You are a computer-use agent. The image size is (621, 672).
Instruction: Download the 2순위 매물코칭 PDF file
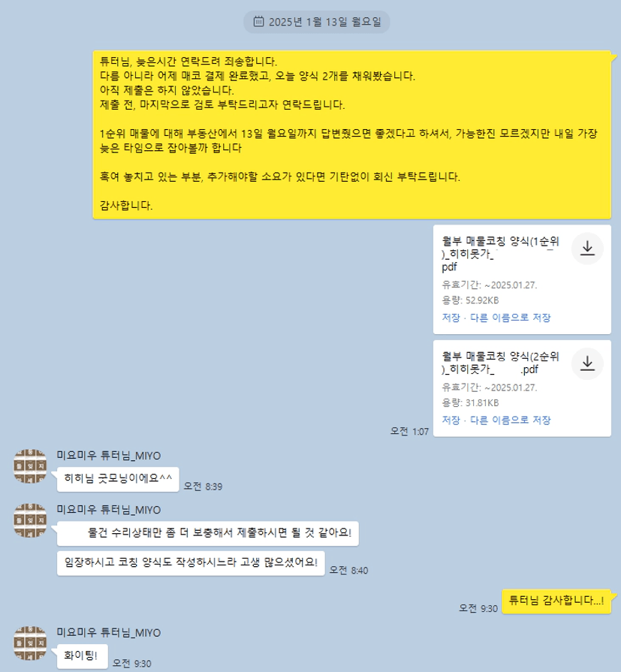point(587,364)
